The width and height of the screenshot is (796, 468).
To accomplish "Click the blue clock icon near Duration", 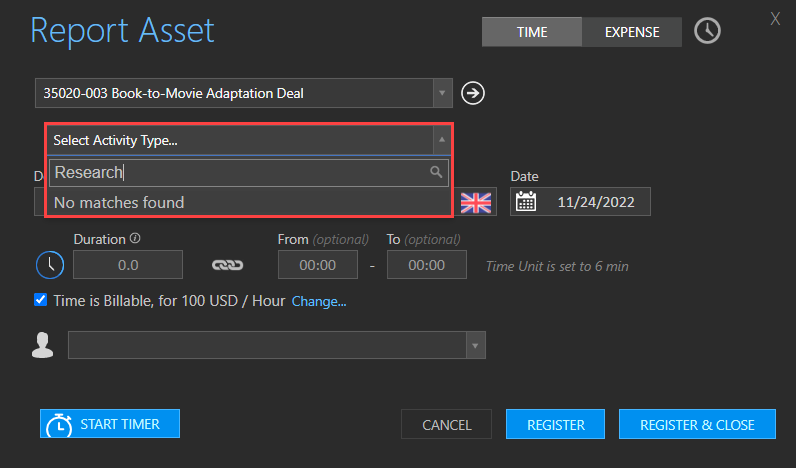I will tap(50, 264).
